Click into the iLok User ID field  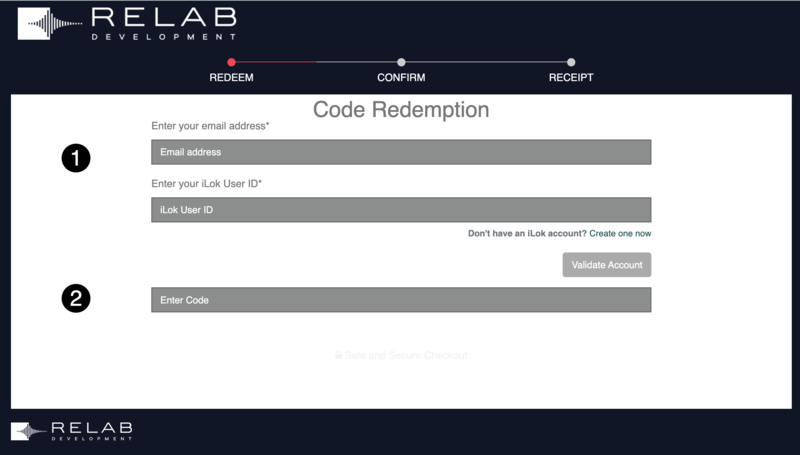point(401,210)
